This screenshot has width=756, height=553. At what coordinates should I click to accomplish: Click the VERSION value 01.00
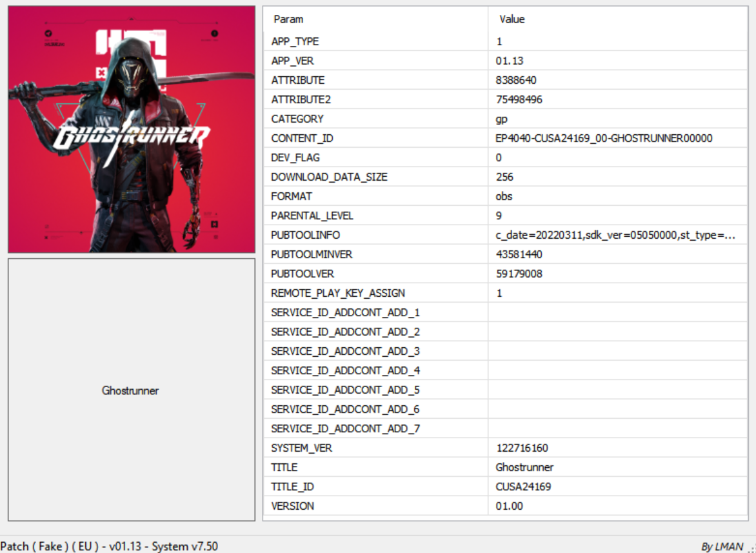coord(509,506)
